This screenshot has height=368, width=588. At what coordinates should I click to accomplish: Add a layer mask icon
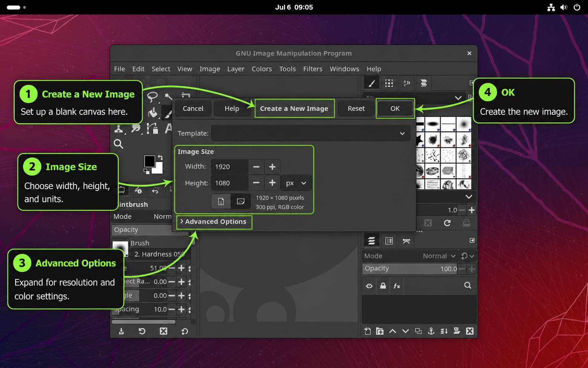click(x=457, y=331)
